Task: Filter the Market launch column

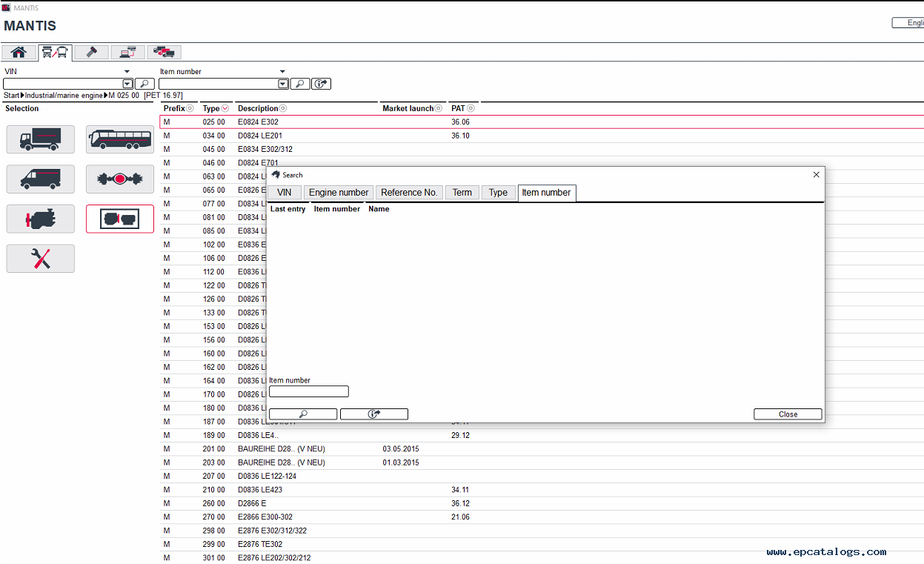Action: point(438,109)
